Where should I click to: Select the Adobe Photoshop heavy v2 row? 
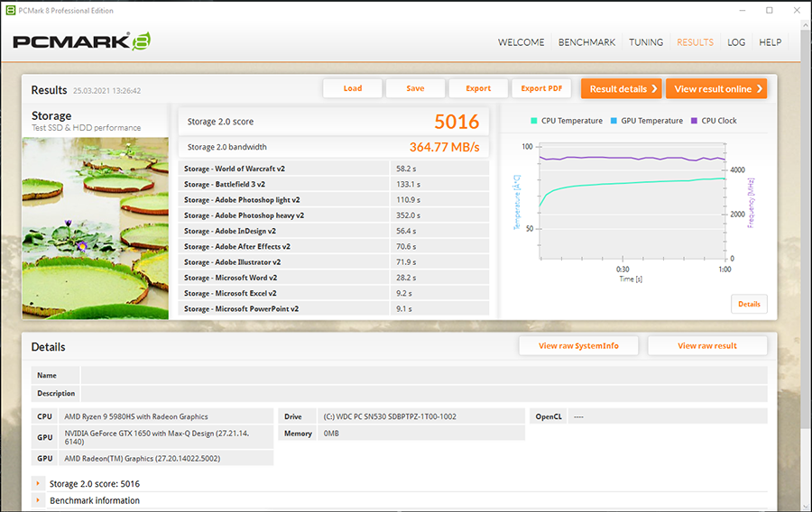[x=334, y=215]
